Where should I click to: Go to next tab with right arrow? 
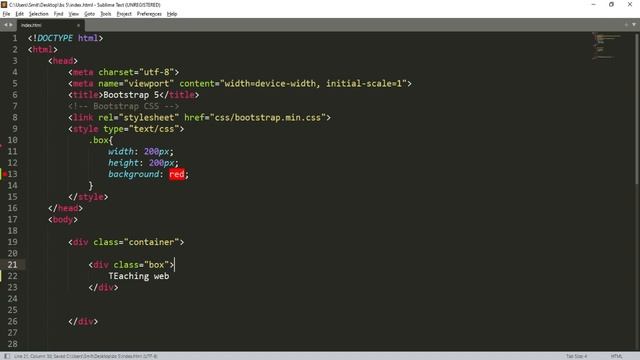tap(11, 25)
